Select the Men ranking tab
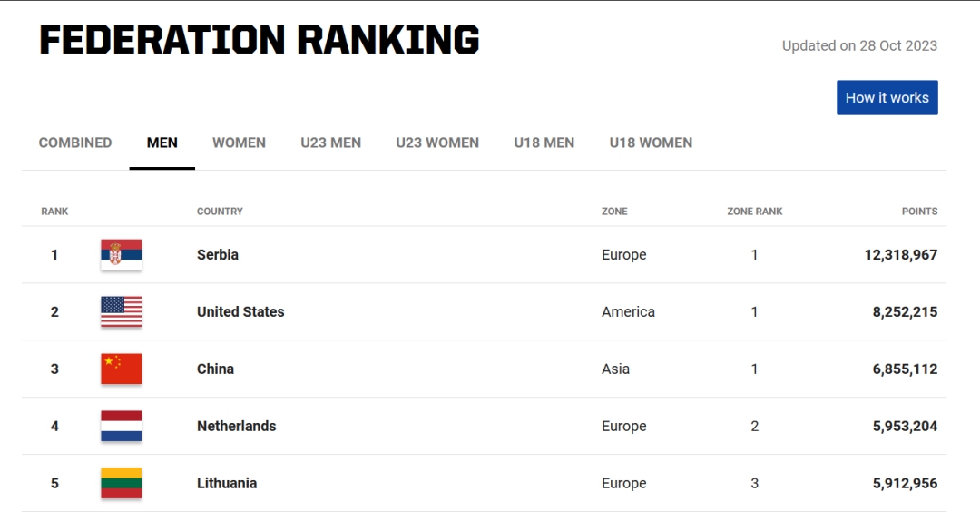 point(162,143)
